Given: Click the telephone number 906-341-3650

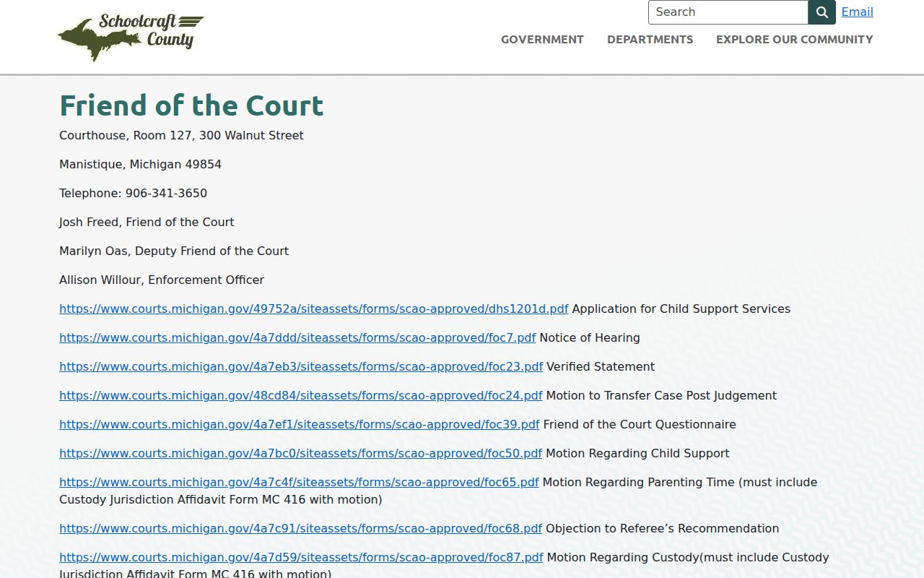Looking at the screenshot, I should tap(166, 193).
